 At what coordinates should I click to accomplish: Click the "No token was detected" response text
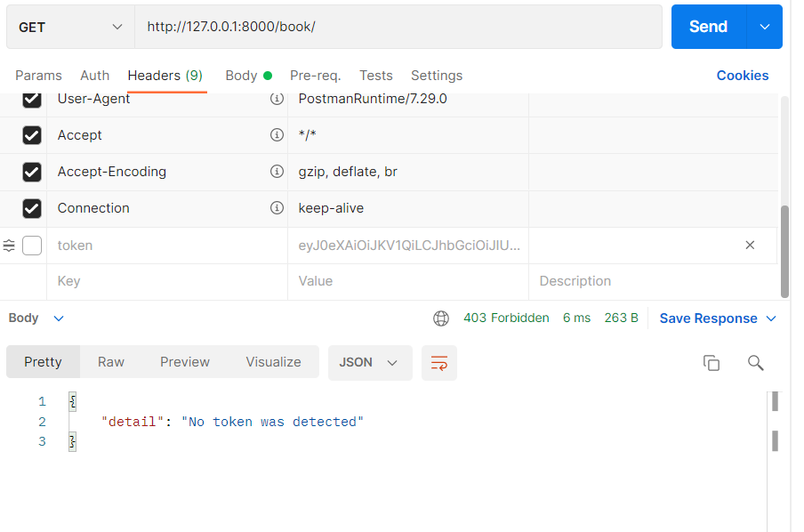coord(272,422)
